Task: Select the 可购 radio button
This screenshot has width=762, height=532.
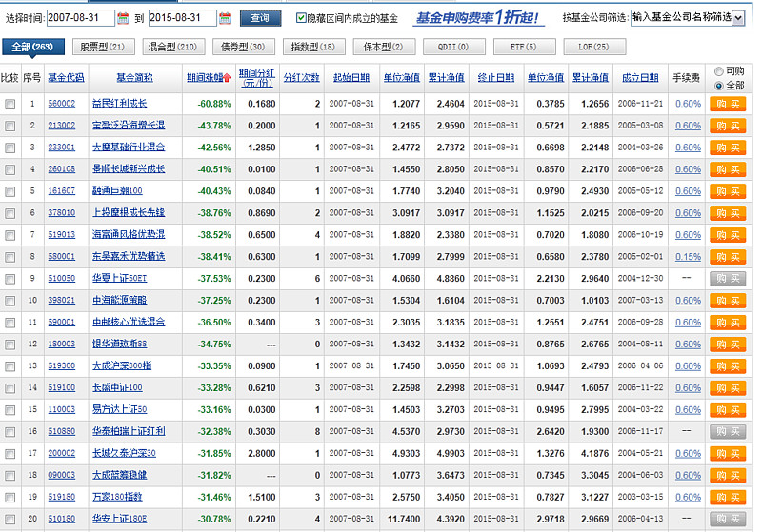Action: (x=719, y=71)
